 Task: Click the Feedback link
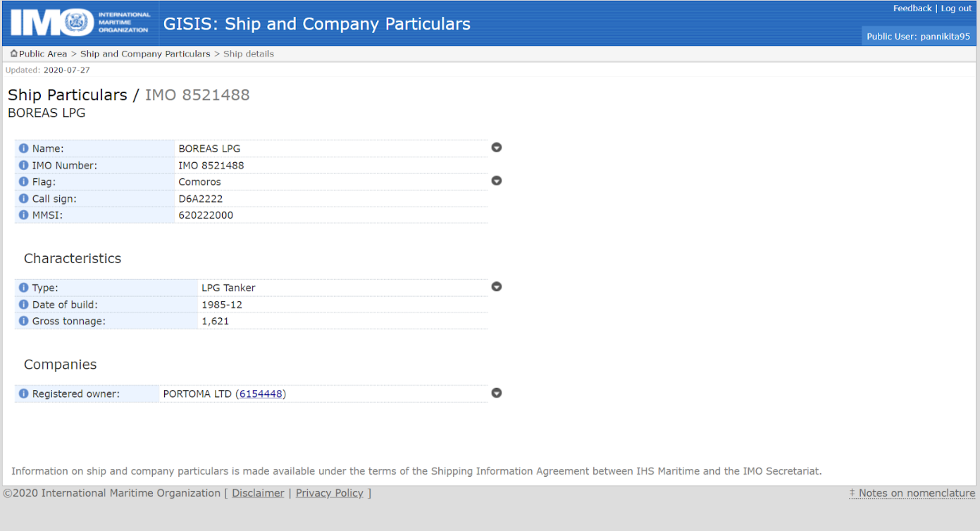click(912, 8)
